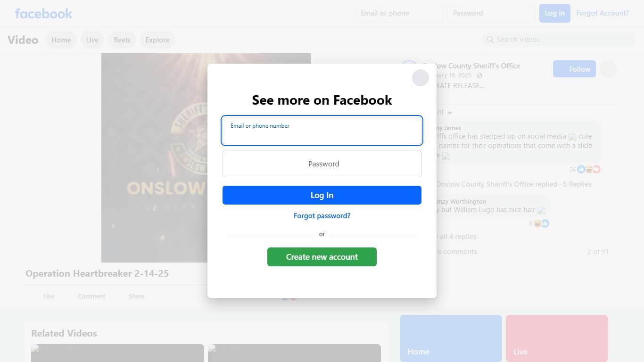Click the Operation Heartbreaker video thumbnail
Screen dimensions: 644x362
point(206,158)
